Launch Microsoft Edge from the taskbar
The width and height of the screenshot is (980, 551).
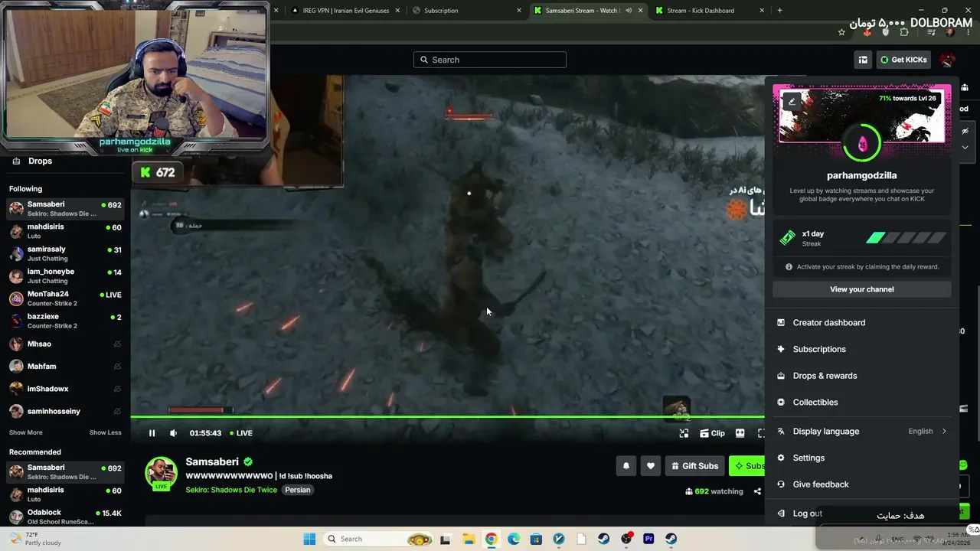[513, 539]
